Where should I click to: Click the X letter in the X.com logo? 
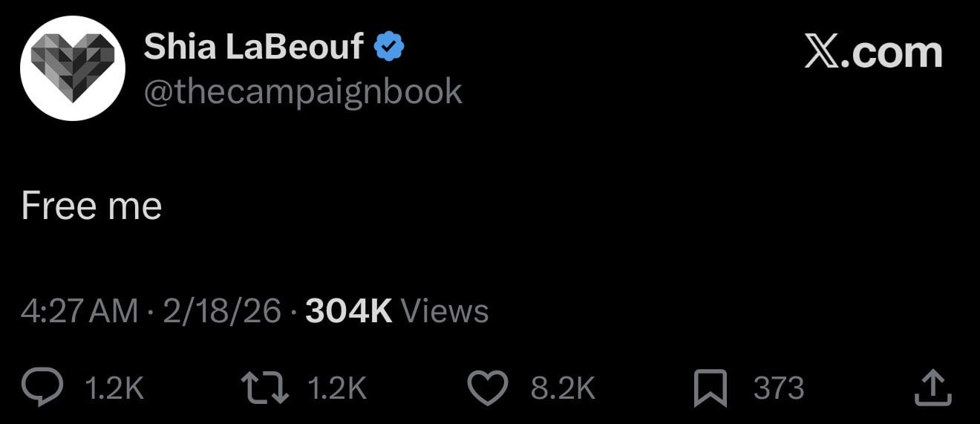pos(822,53)
